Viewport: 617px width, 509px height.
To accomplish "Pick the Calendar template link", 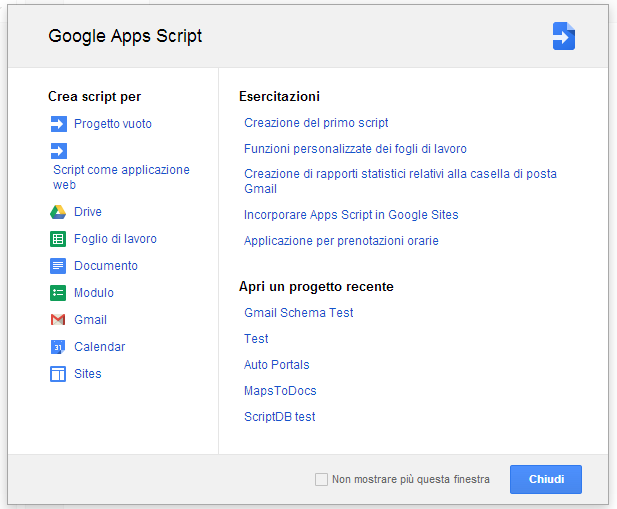I will pyautogui.click(x=100, y=347).
